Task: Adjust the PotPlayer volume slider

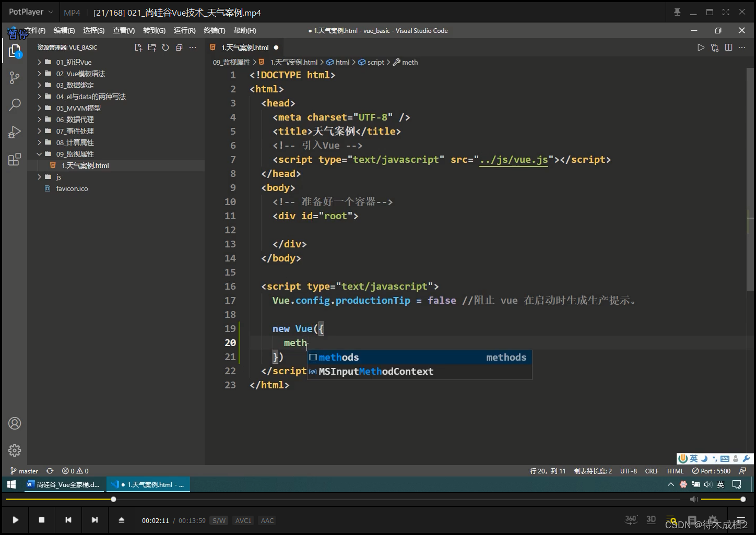Action: pos(722,500)
